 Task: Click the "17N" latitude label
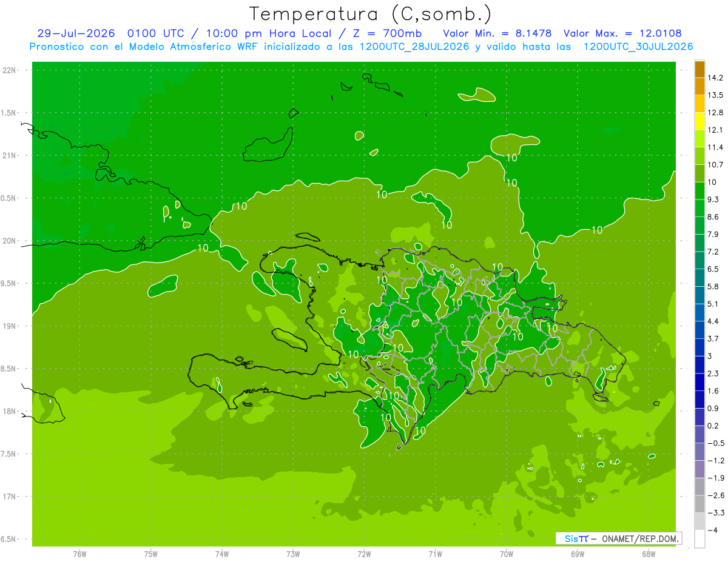tap(10, 497)
